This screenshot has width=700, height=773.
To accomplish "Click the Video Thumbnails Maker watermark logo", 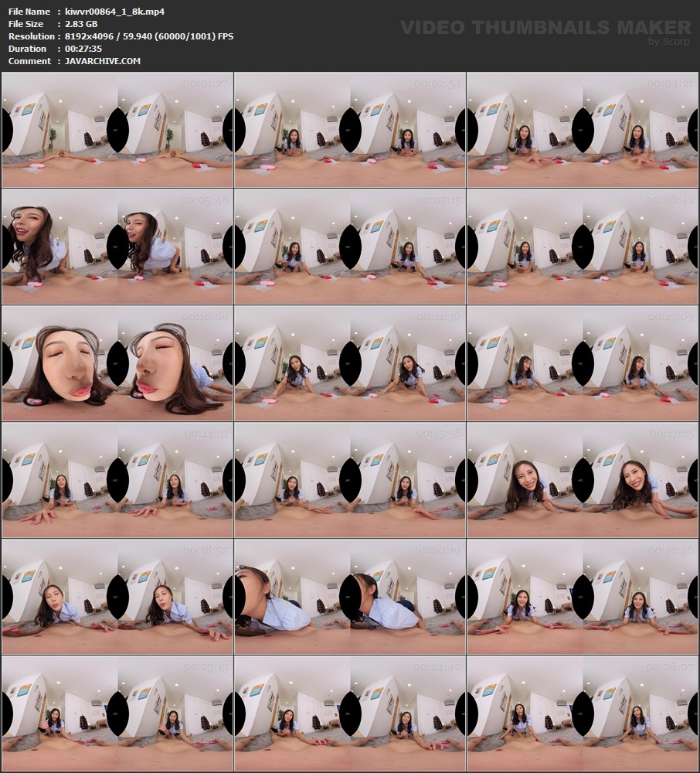I will coord(545,30).
